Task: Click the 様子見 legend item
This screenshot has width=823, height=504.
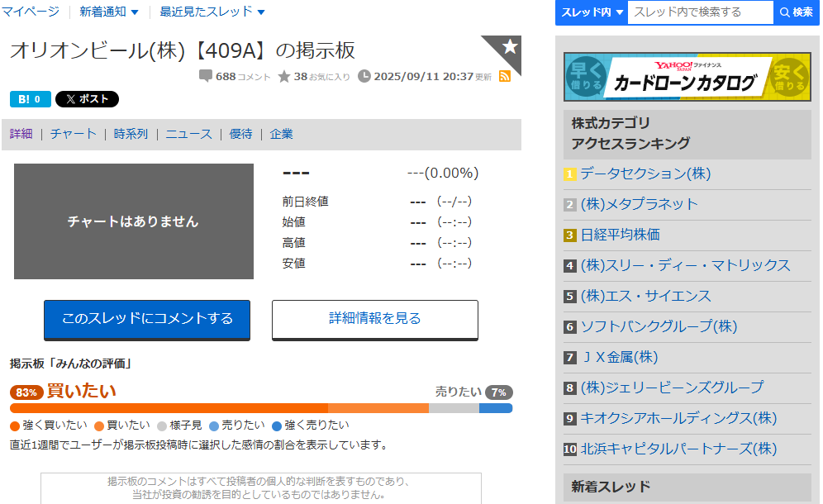Action: (x=179, y=426)
